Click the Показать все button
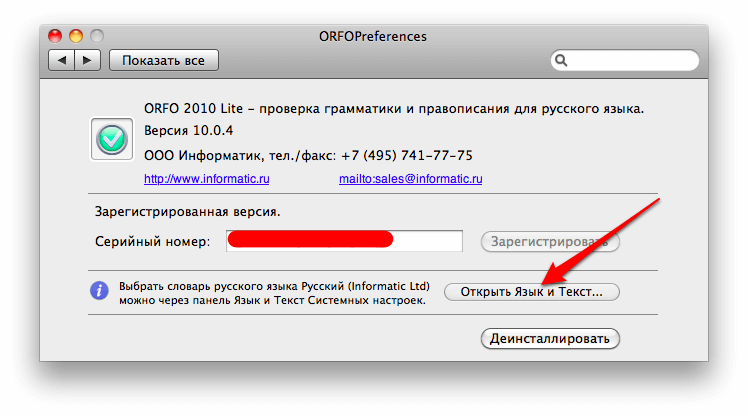Screen dimensions: 748x416 click(164, 61)
